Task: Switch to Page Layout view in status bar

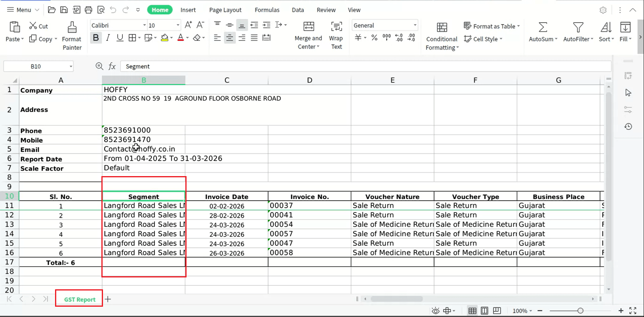Action: point(484,311)
